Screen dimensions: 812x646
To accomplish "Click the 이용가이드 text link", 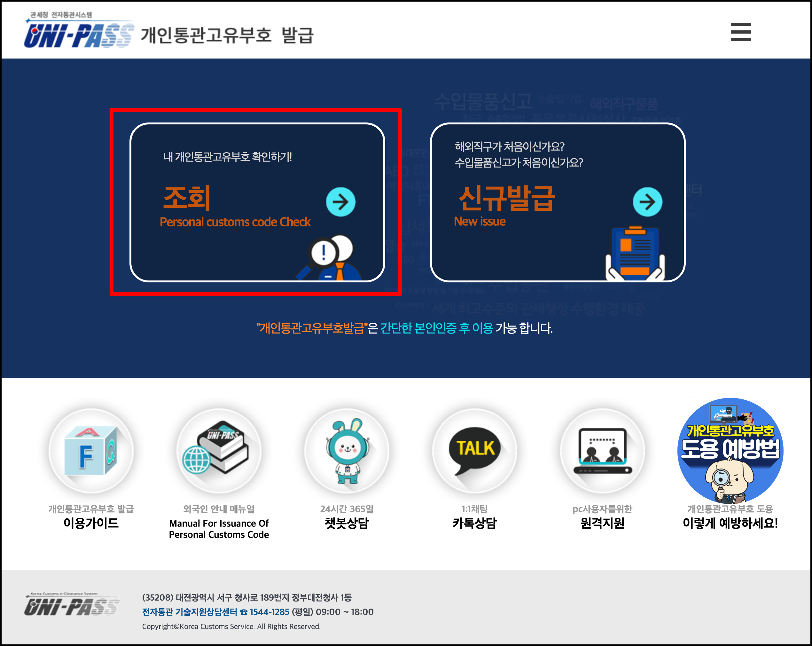I will pyautogui.click(x=91, y=523).
